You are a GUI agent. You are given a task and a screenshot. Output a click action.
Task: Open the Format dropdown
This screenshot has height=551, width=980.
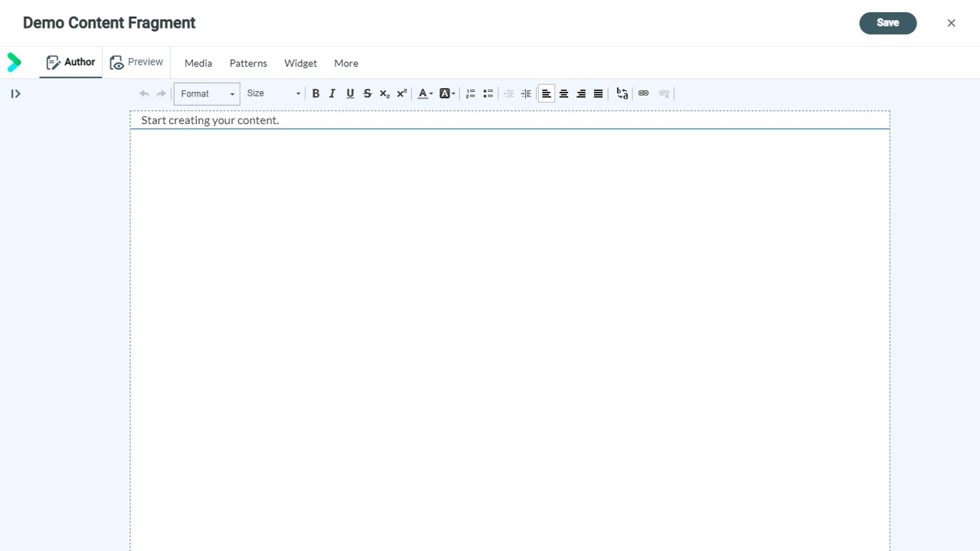(207, 93)
